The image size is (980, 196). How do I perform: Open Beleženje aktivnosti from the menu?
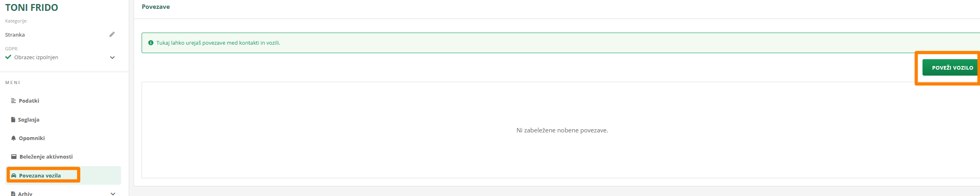tap(46, 157)
